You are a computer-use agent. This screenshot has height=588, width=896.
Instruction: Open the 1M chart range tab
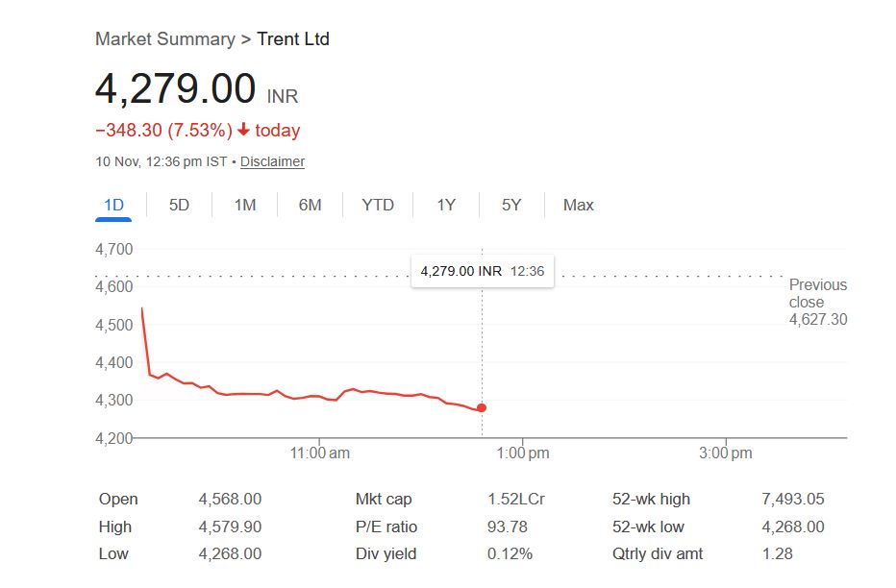(x=245, y=205)
